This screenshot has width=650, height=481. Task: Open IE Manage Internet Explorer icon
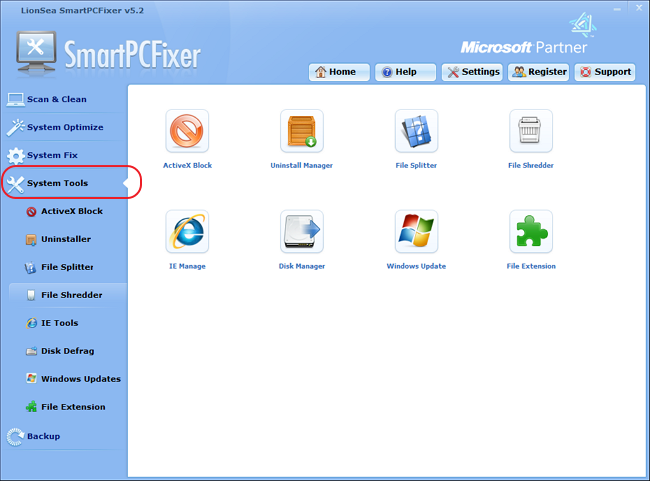tap(187, 231)
